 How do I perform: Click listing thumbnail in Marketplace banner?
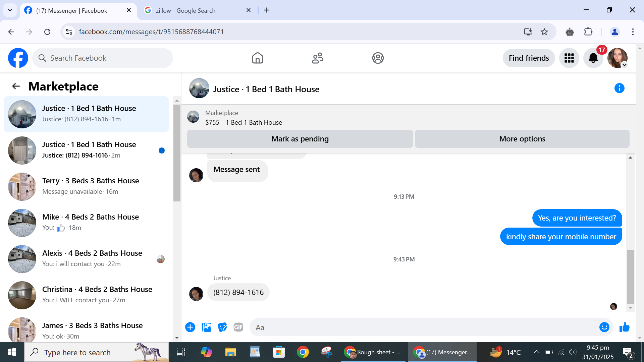tap(193, 117)
